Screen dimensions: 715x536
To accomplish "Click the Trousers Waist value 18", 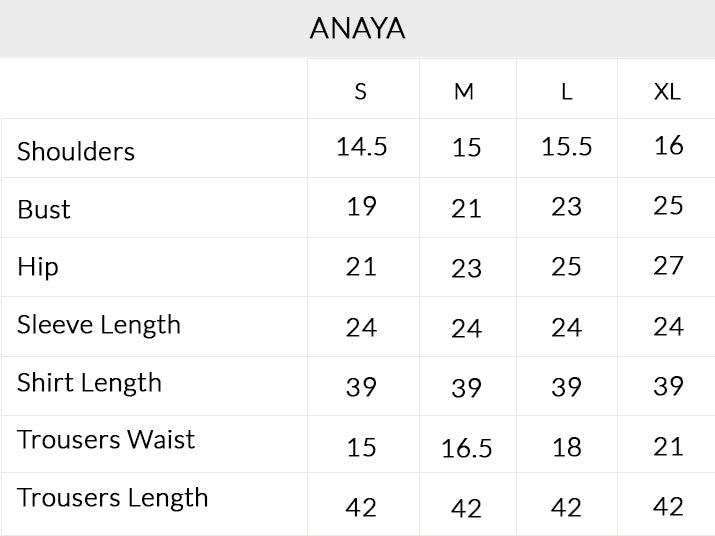I will click(567, 447).
